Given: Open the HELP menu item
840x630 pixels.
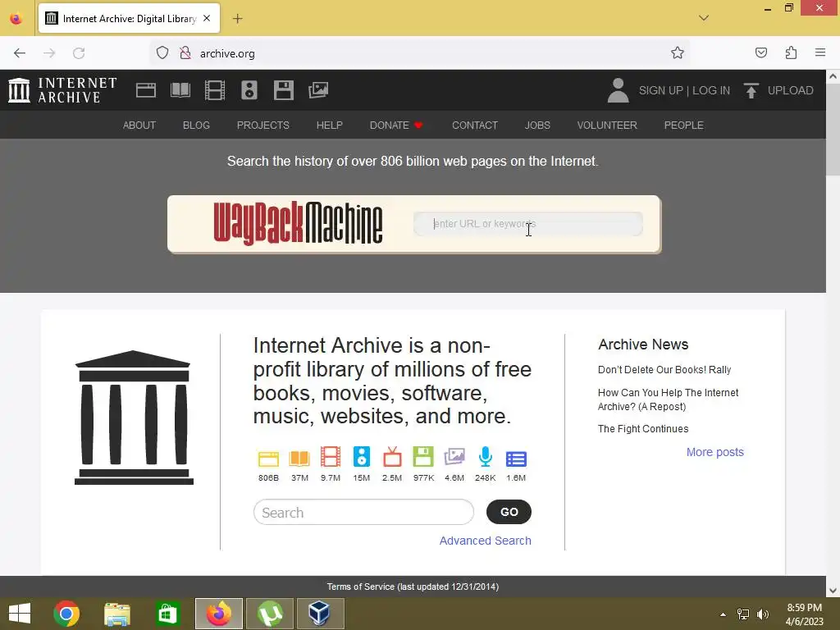Looking at the screenshot, I should pyautogui.click(x=330, y=126).
